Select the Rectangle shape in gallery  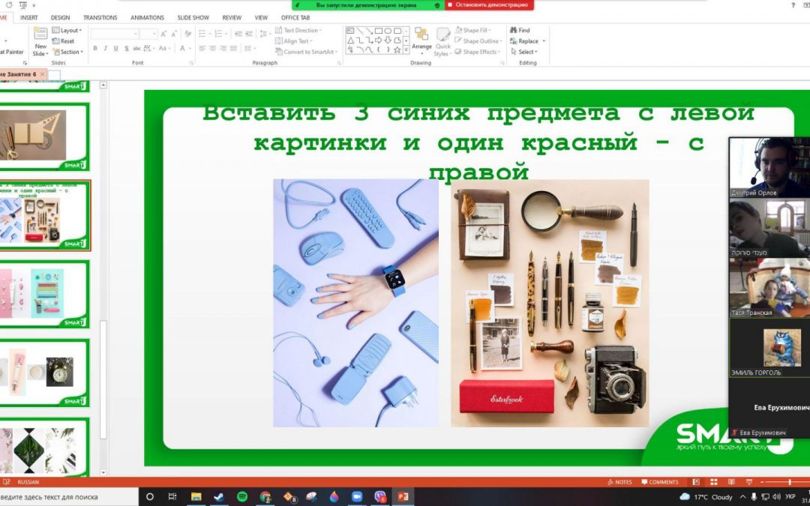[x=378, y=31]
